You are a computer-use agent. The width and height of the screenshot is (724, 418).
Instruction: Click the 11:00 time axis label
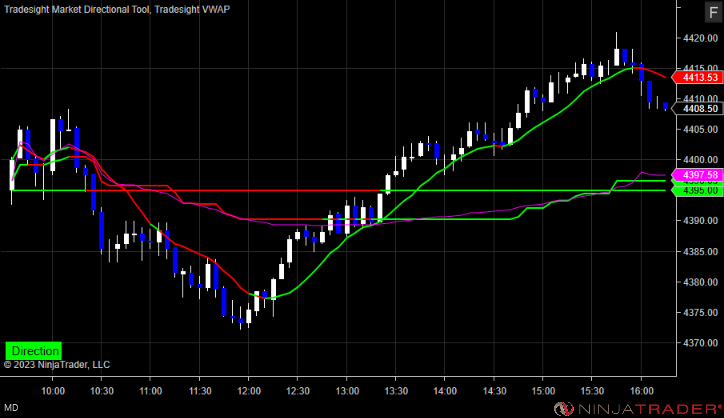coord(151,391)
